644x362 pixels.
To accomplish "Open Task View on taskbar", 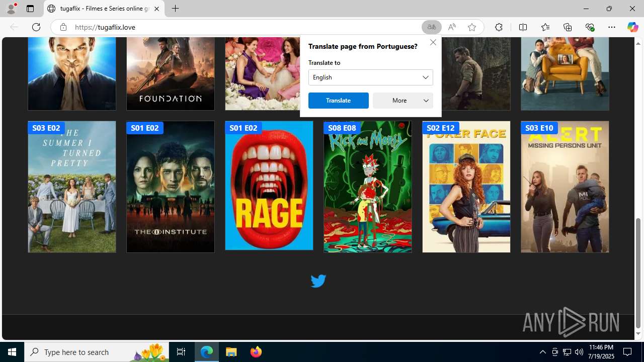I will point(181,352).
